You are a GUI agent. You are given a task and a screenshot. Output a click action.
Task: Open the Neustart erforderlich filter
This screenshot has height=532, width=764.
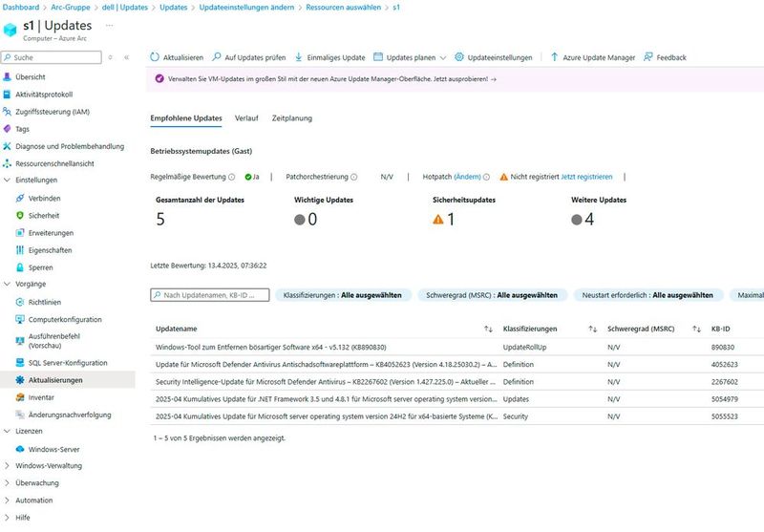(647, 295)
